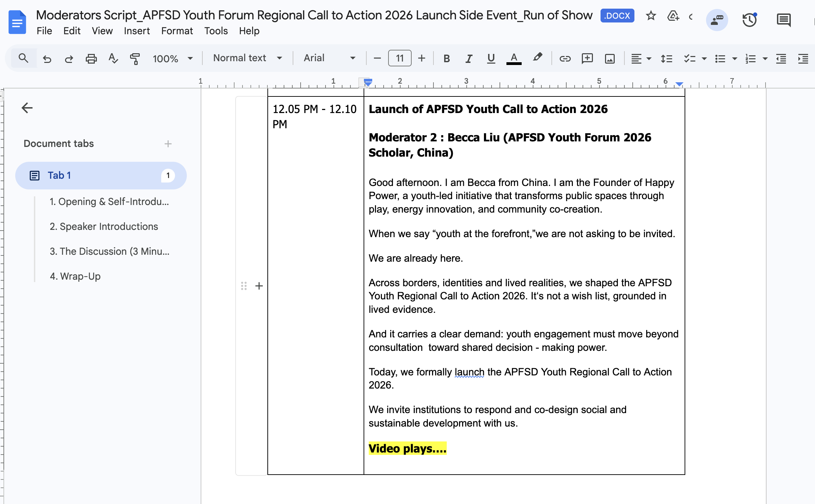This screenshot has height=504, width=815.
Task: Toggle italic formatting
Action: click(x=469, y=58)
